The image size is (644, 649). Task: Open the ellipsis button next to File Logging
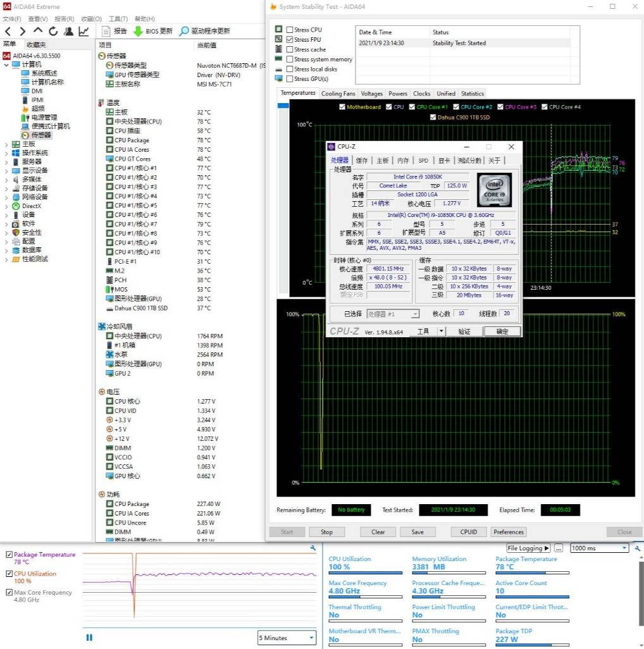point(559,548)
